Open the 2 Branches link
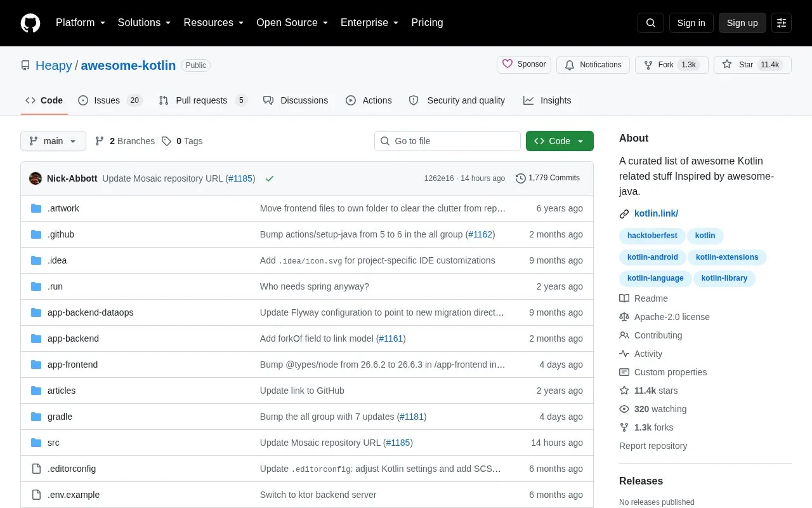Screen dimensions: 812x508 pos(124,141)
